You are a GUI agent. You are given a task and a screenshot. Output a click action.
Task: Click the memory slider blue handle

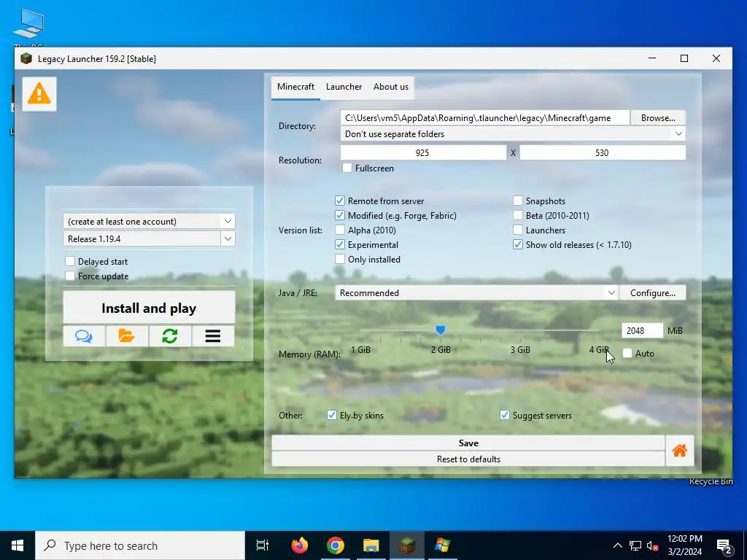click(441, 330)
